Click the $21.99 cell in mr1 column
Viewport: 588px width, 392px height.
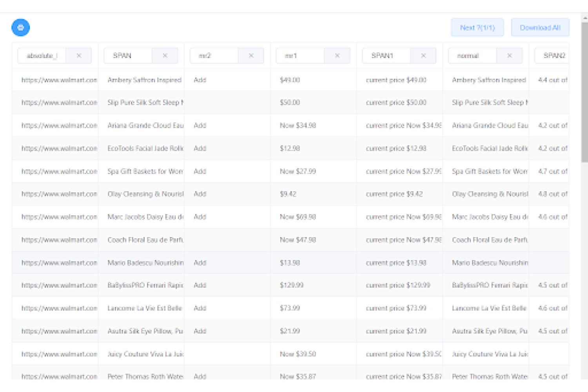point(290,331)
